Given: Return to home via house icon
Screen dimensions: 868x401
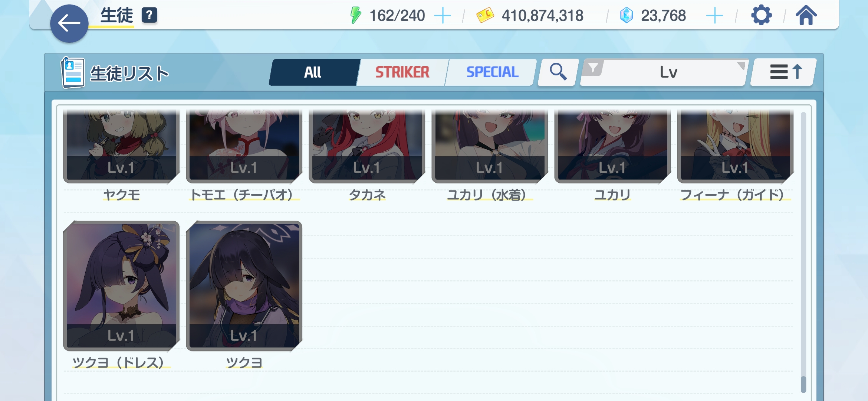Looking at the screenshot, I should (x=806, y=15).
